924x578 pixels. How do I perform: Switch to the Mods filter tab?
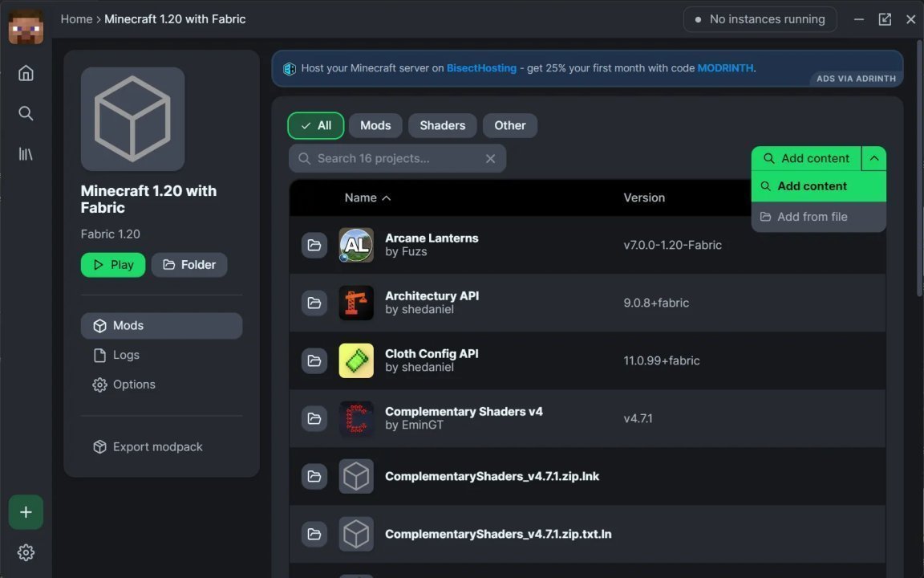point(375,125)
